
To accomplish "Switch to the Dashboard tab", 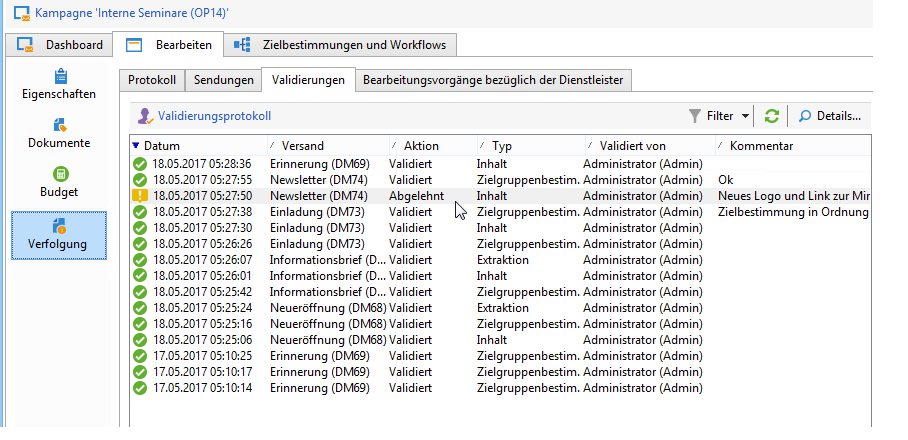I will (x=62, y=45).
